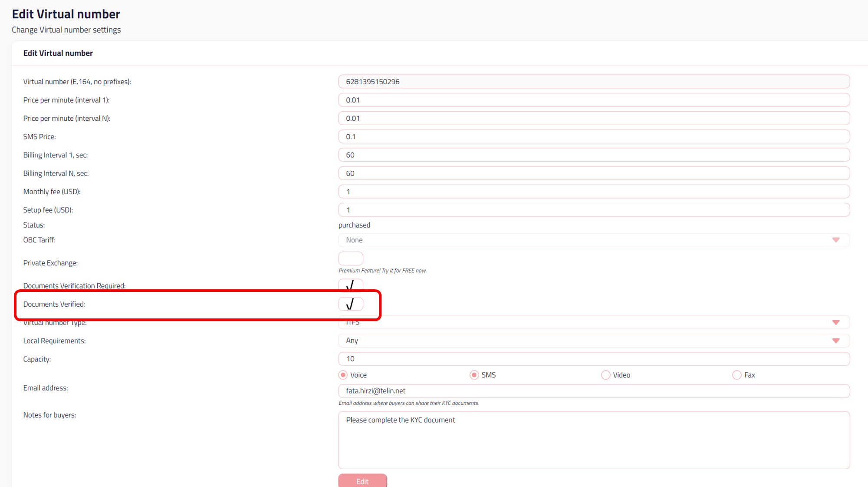Click the Notes for buyers textarea
868x487 pixels.
(x=593, y=440)
